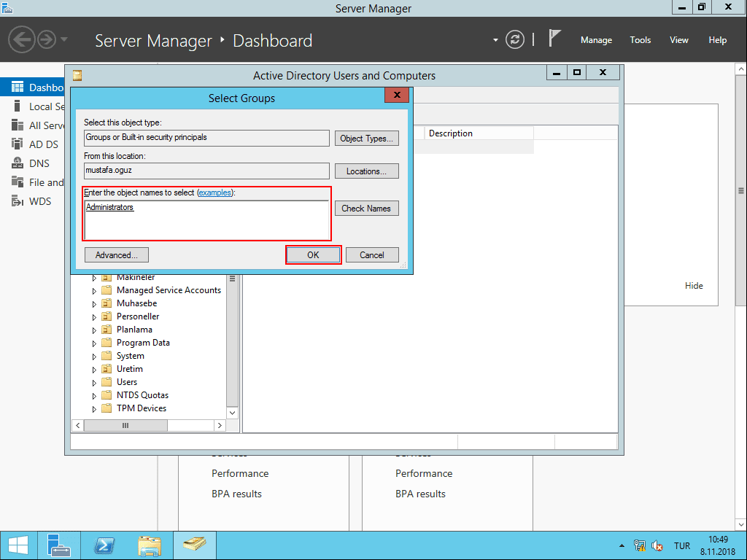Click the object type field
Image resolution: width=747 pixels, height=560 pixels.
[206, 138]
